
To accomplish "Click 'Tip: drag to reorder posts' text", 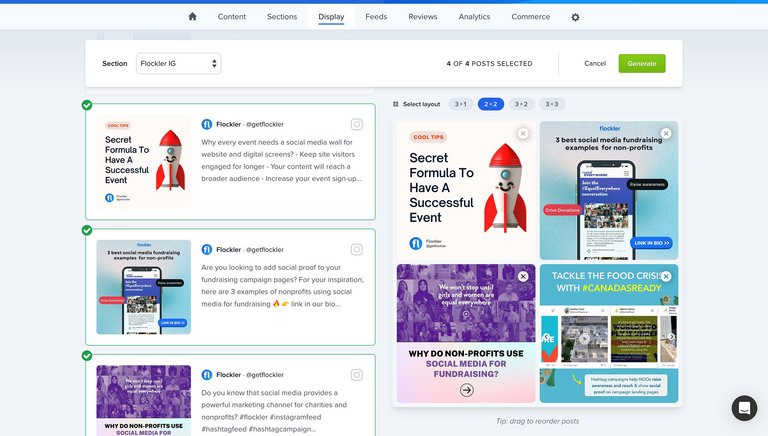I will (x=537, y=421).
